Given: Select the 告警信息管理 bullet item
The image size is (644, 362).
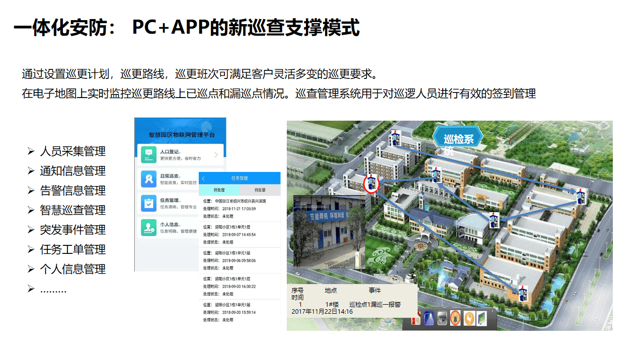Looking at the screenshot, I should 73,191.
